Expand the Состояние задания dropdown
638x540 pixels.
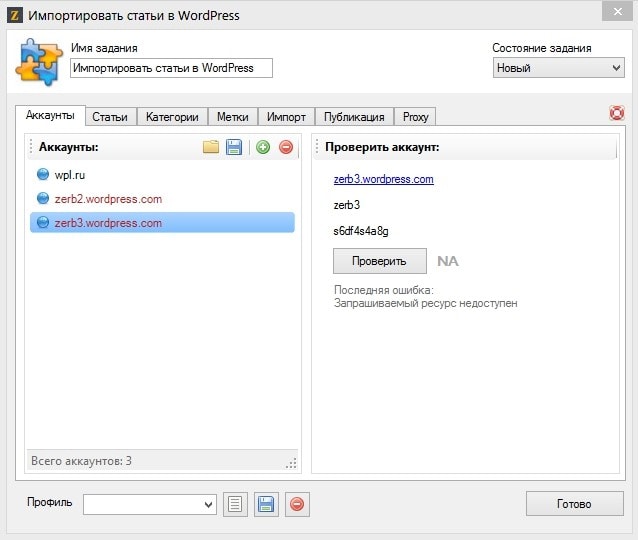(559, 68)
